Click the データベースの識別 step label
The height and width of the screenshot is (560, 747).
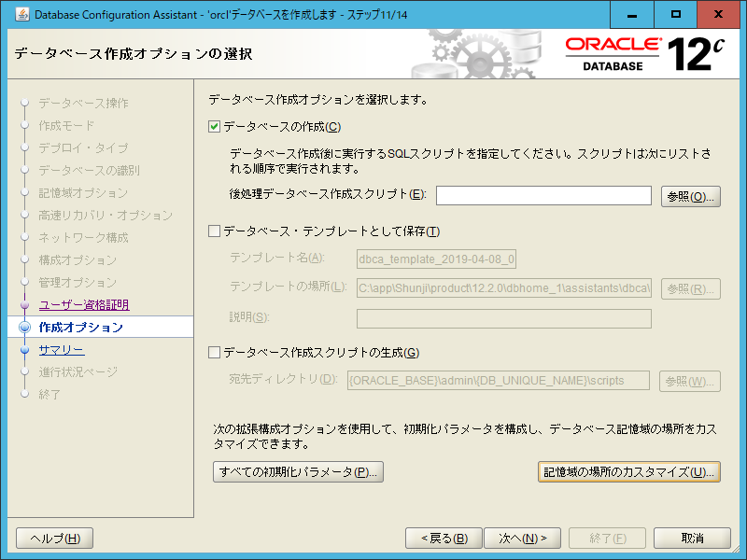tap(89, 170)
